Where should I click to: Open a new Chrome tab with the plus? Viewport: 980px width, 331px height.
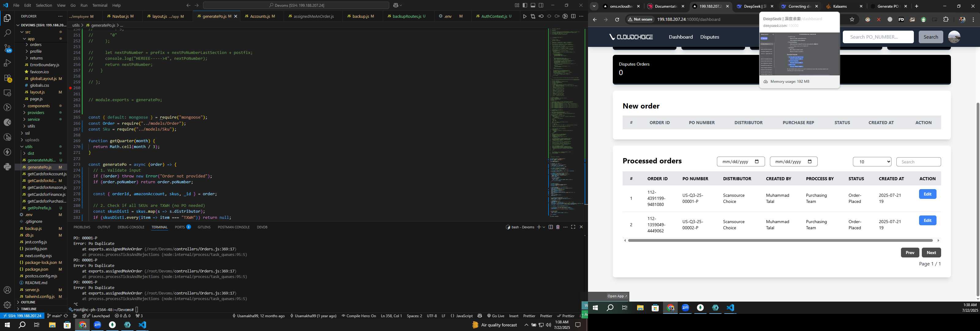pos(917,6)
